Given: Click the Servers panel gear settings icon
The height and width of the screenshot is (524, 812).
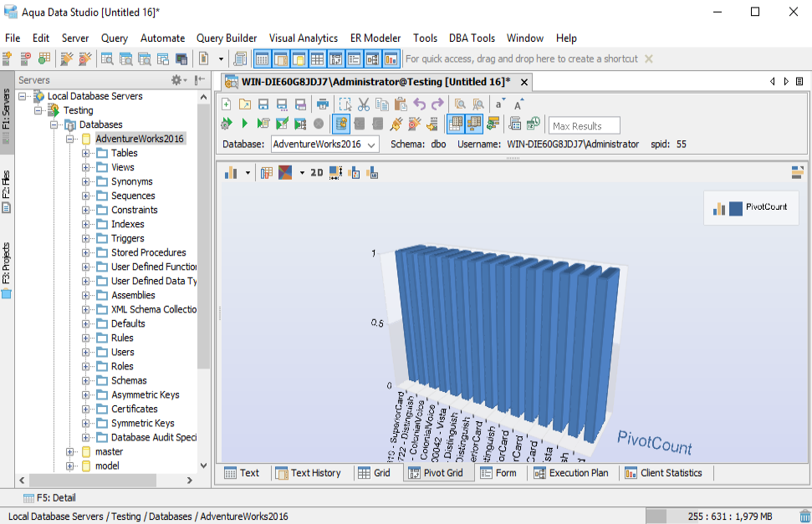Looking at the screenshot, I should coord(177,80).
